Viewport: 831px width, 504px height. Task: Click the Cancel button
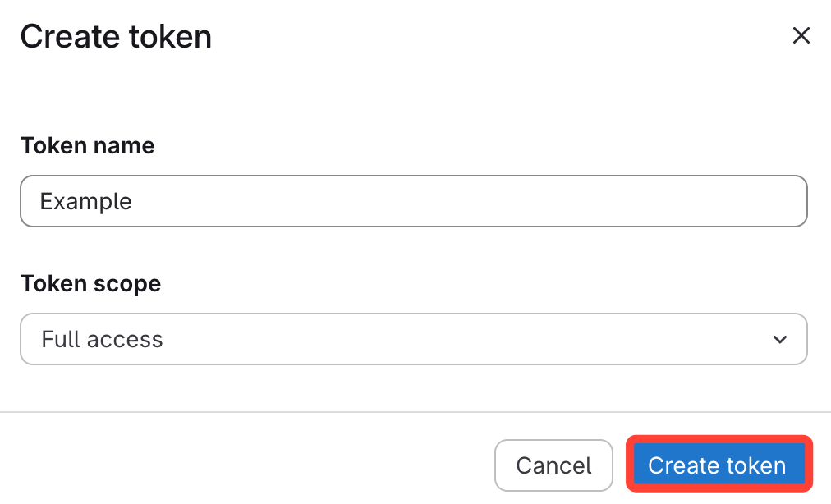[553, 465]
